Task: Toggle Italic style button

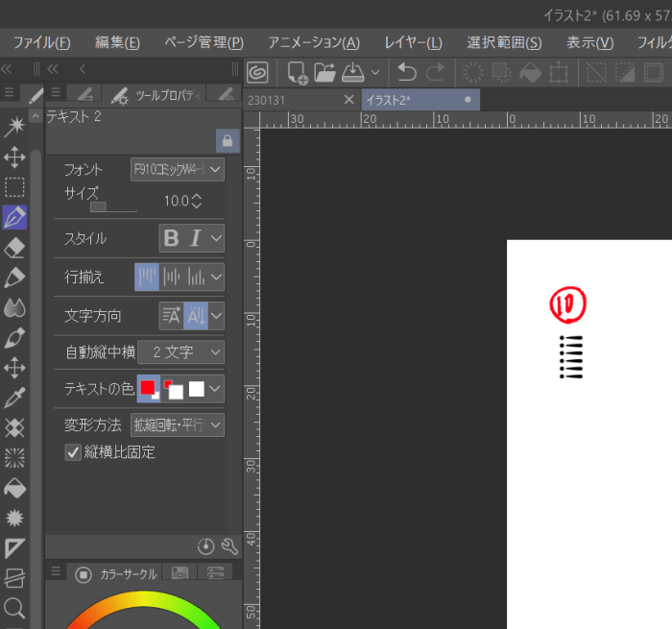Action: [196, 238]
